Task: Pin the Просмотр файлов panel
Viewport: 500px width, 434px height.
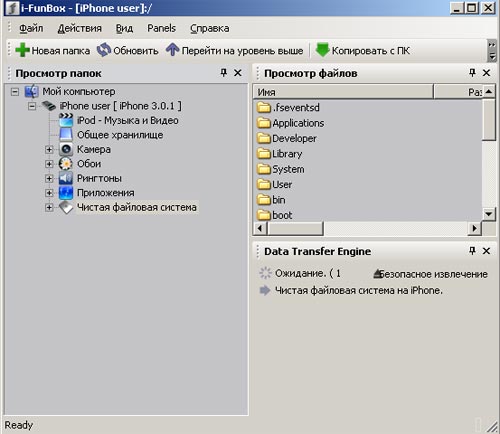Action: tap(472, 72)
